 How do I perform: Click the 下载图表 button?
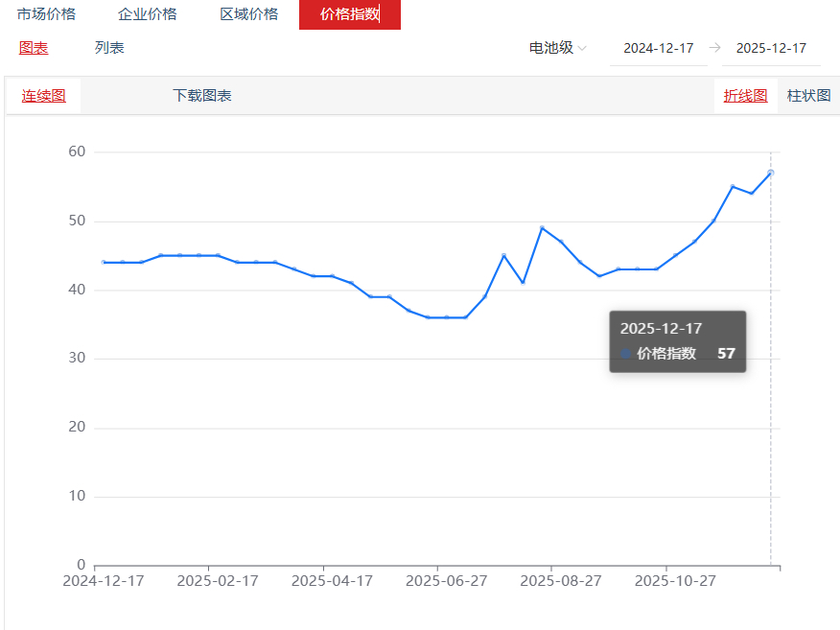point(202,95)
